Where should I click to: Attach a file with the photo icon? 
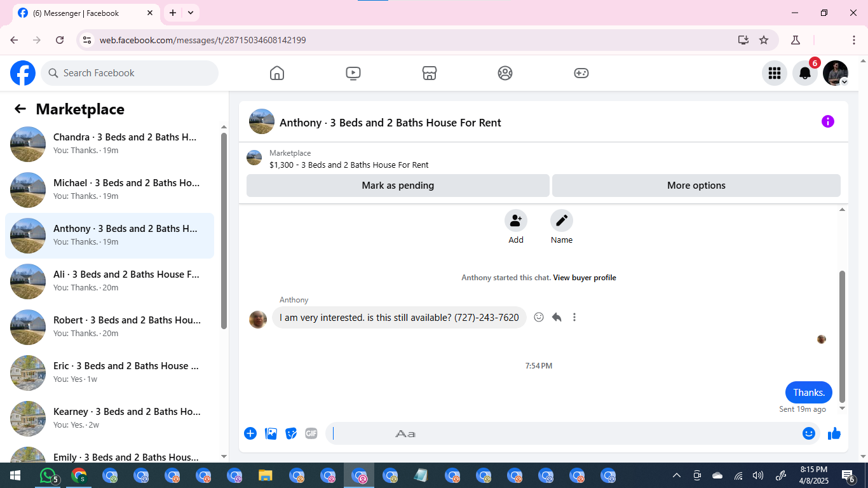pyautogui.click(x=271, y=433)
